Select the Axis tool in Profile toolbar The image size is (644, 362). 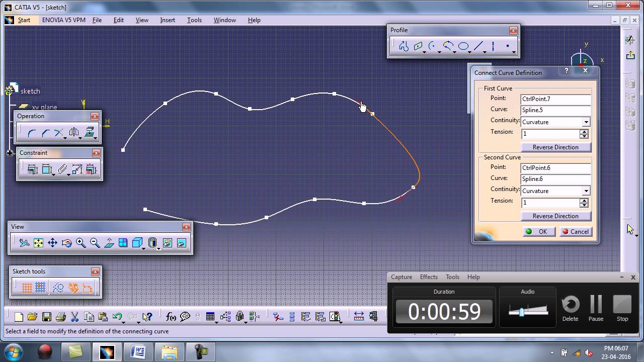[493, 46]
